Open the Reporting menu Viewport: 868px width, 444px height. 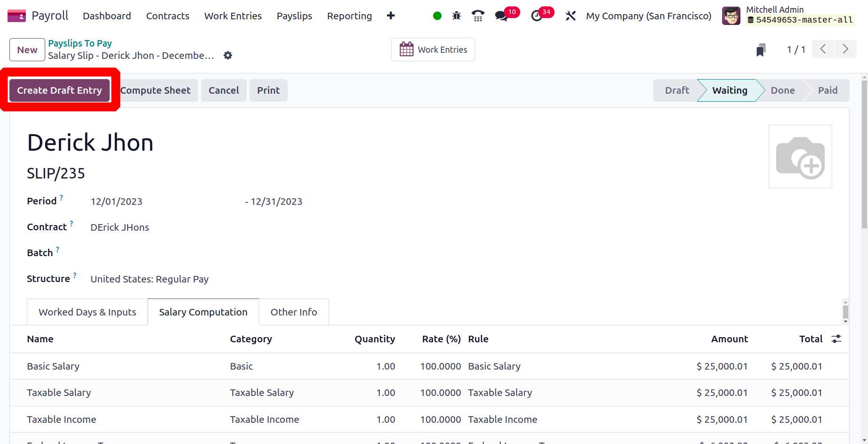349,16
